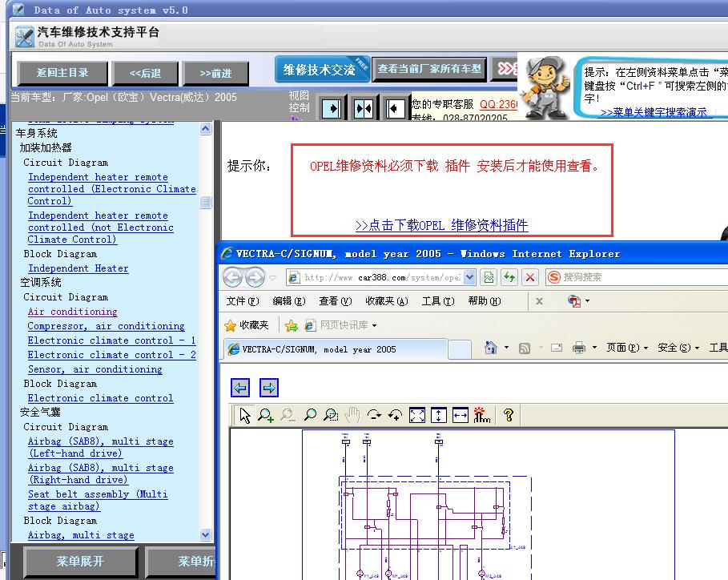Click the 菜单展开 button
The width and height of the screenshot is (728, 580).
coord(80,562)
